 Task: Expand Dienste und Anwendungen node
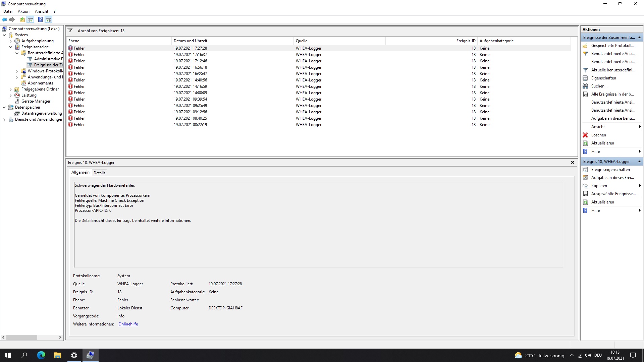coord(4,119)
